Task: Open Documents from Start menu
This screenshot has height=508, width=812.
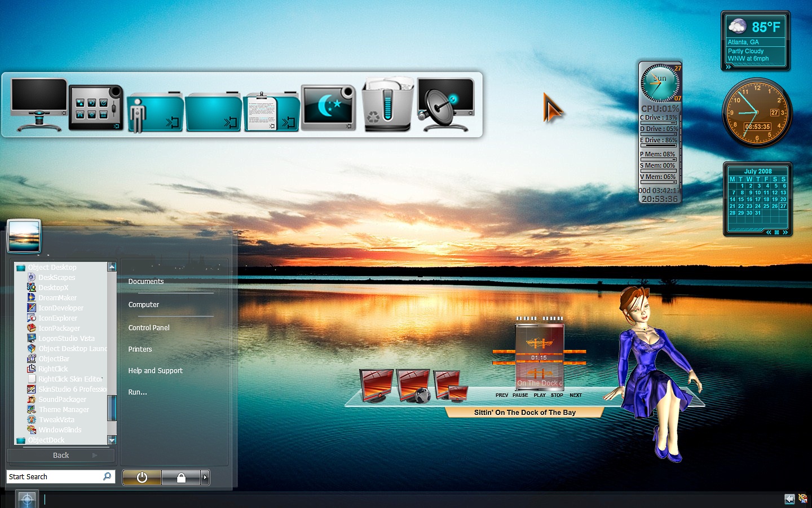Action: 146,281
